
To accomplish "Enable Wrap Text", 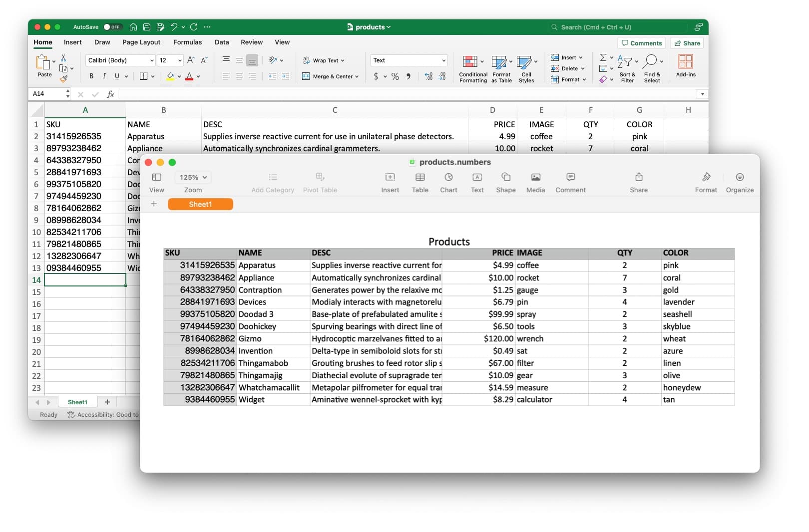I will pos(325,60).
